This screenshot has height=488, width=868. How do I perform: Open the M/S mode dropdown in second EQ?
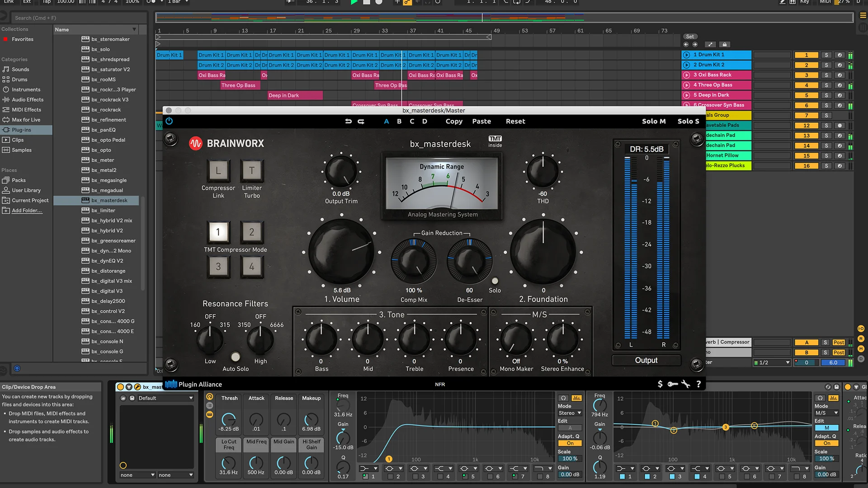click(826, 413)
